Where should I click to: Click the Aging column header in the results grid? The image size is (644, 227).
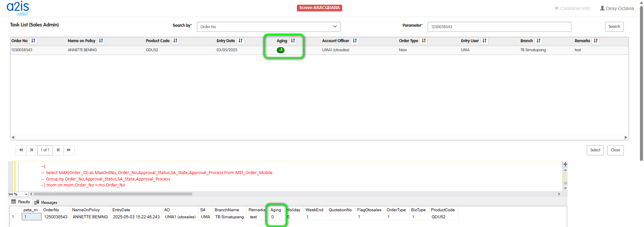click(x=276, y=210)
